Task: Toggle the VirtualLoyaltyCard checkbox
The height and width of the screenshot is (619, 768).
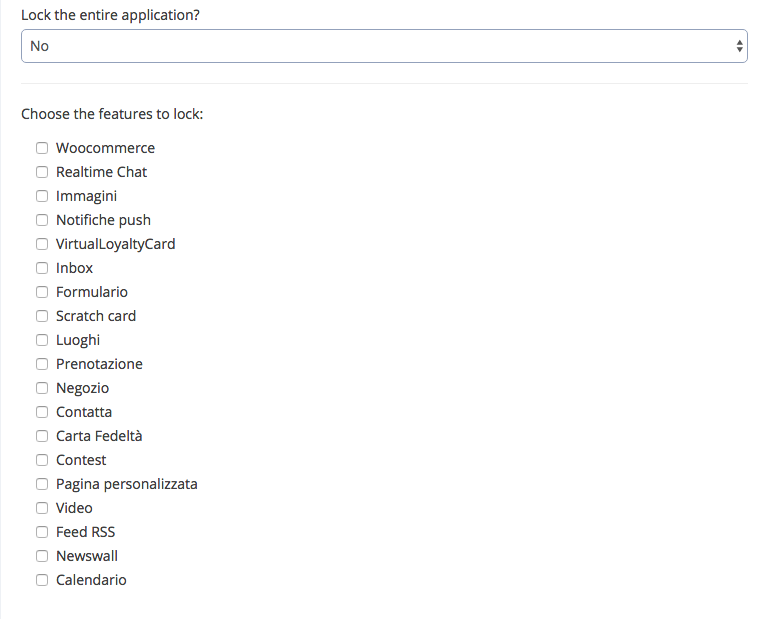Action: (42, 244)
